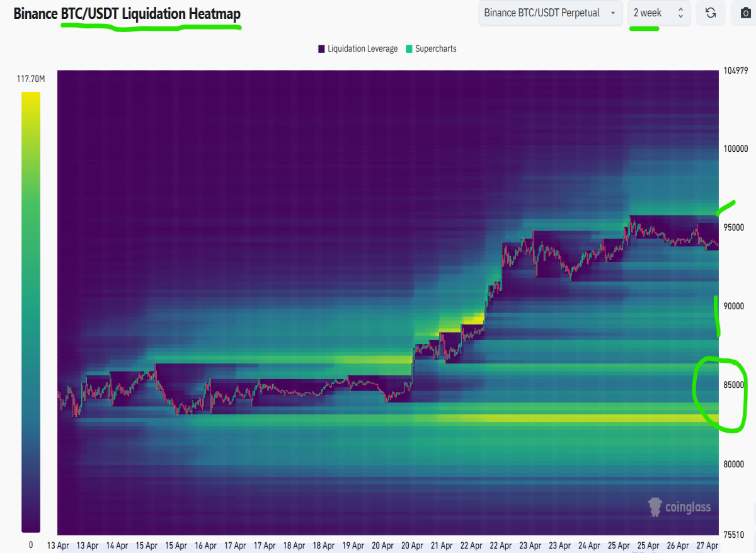
Task: Click the 117.70M scale maximum label
Action: click(31, 79)
